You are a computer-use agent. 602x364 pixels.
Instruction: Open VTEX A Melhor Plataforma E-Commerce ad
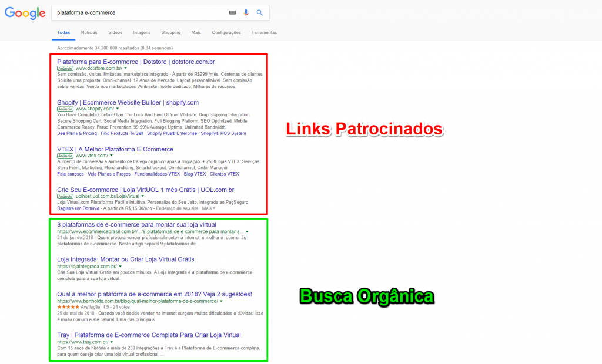tap(115, 149)
